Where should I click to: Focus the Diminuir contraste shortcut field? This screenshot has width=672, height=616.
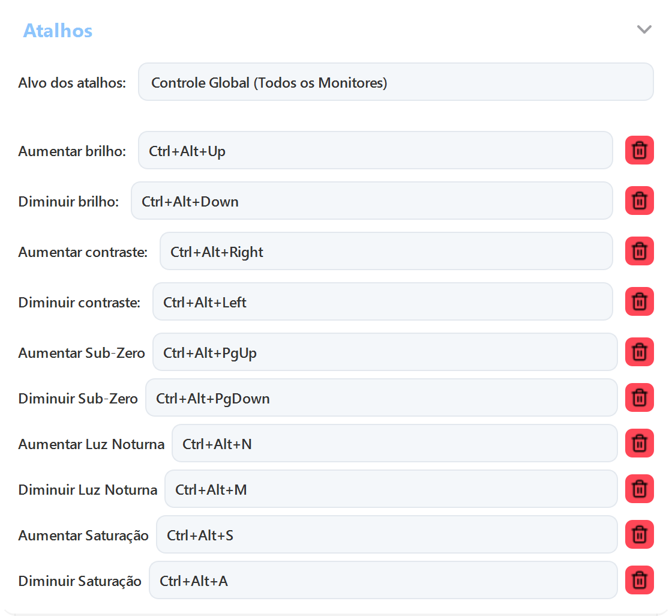tap(383, 301)
